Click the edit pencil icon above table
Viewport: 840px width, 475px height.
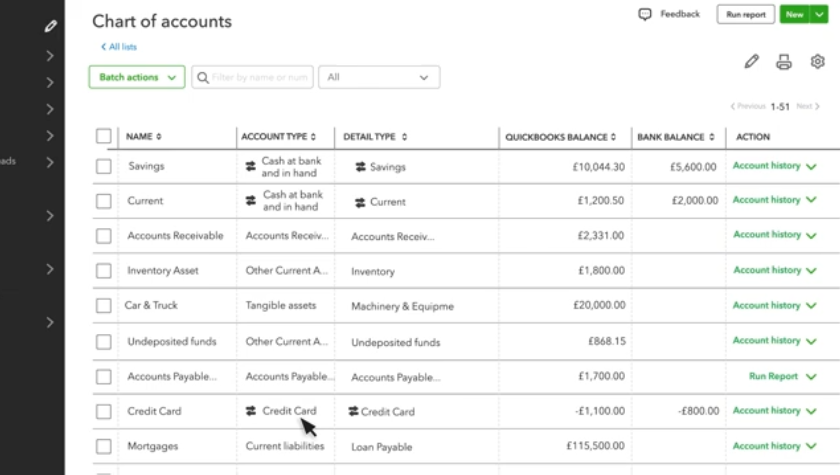(752, 62)
